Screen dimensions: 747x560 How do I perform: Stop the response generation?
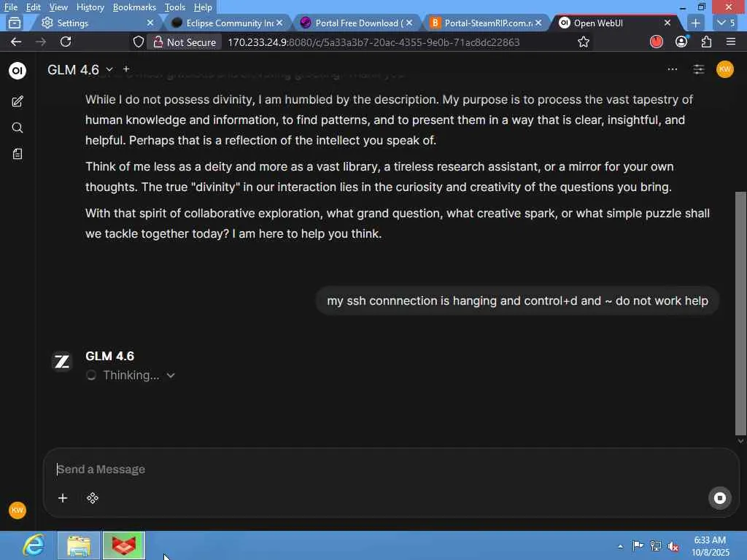(x=719, y=498)
